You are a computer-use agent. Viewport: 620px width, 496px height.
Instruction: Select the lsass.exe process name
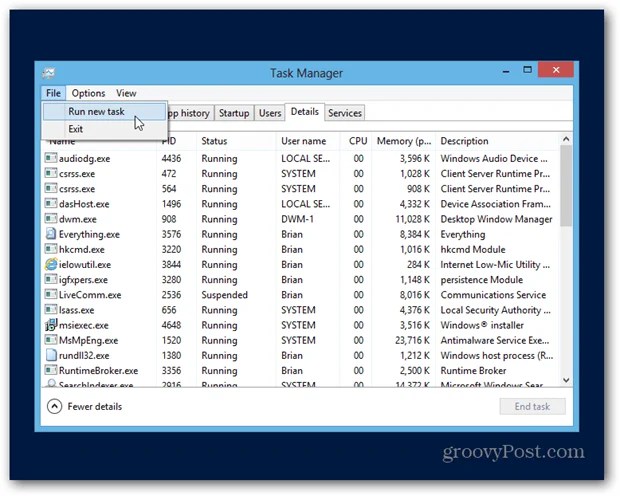point(76,310)
